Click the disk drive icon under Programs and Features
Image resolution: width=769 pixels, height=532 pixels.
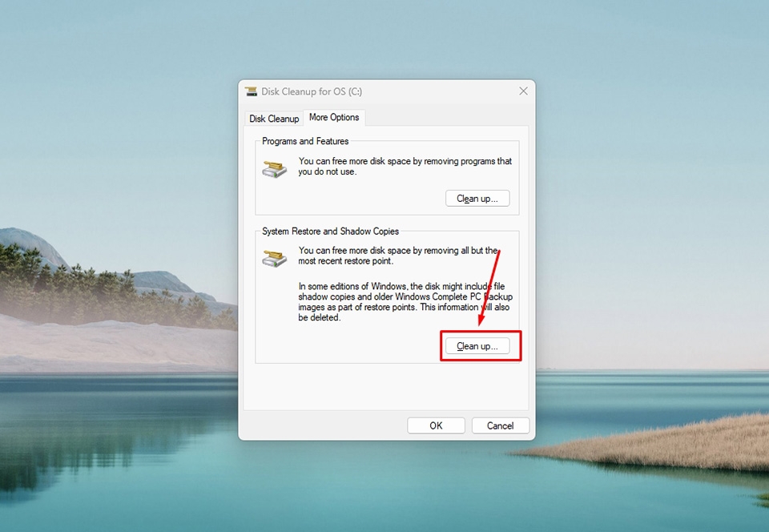point(273,168)
